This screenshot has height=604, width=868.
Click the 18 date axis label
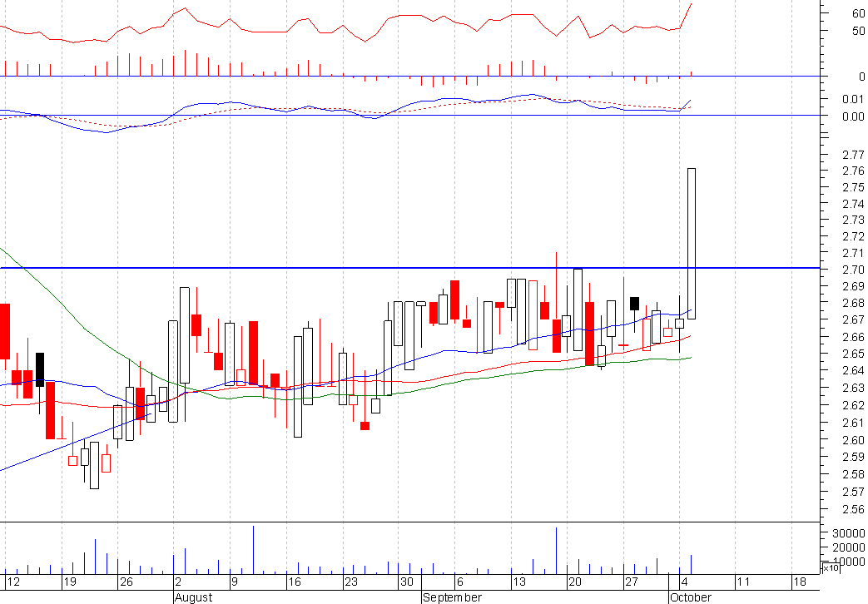click(x=800, y=582)
